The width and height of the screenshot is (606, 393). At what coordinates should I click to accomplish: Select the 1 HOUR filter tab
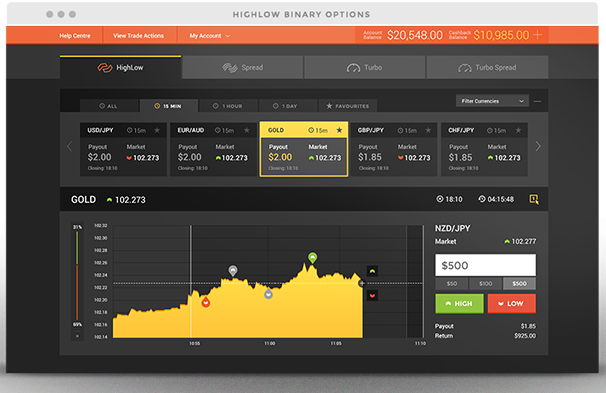(228, 106)
